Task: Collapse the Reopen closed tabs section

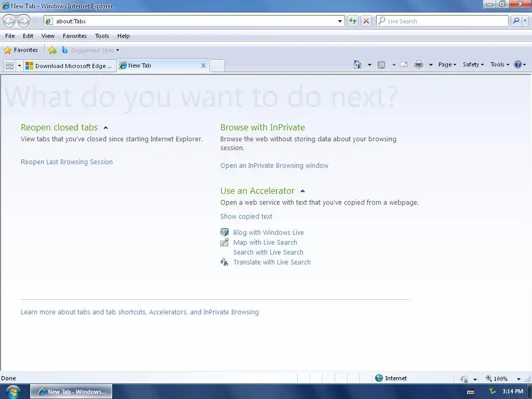Action: click(105, 128)
